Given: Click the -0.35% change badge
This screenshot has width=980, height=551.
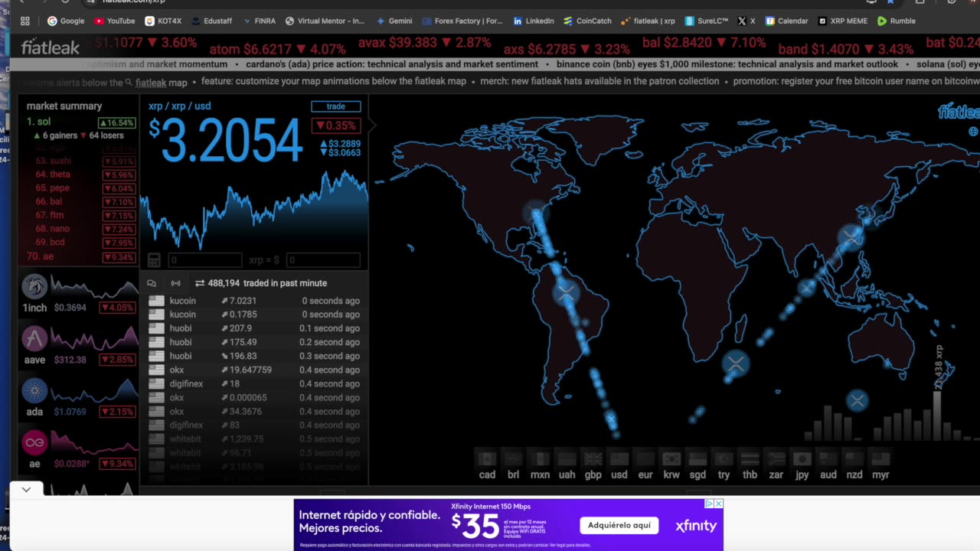Looking at the screenshot, I should [335, 126].
